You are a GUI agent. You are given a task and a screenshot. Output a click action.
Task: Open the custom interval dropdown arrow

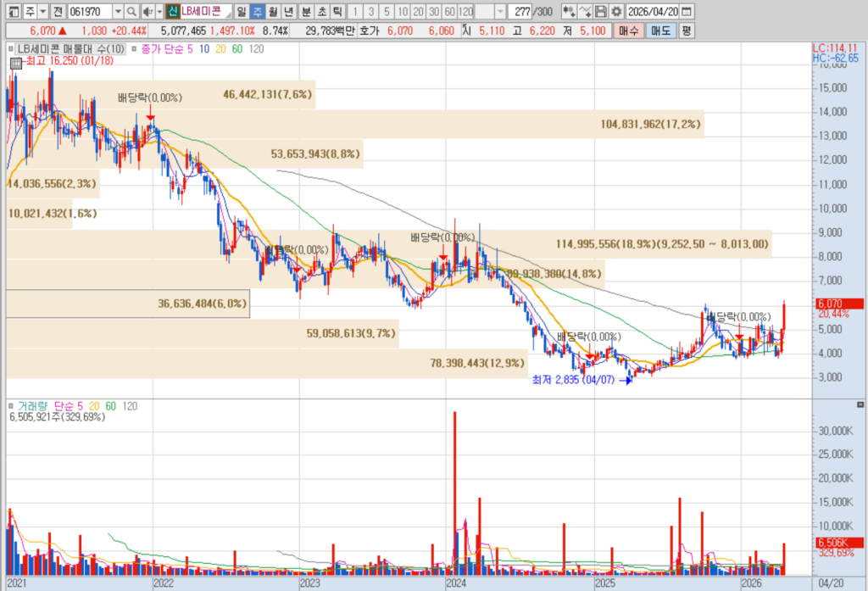(500, 11)
